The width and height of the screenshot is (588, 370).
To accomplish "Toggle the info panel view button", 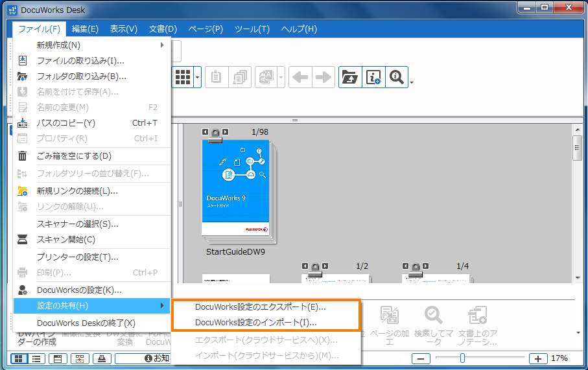I will (58, 359).
